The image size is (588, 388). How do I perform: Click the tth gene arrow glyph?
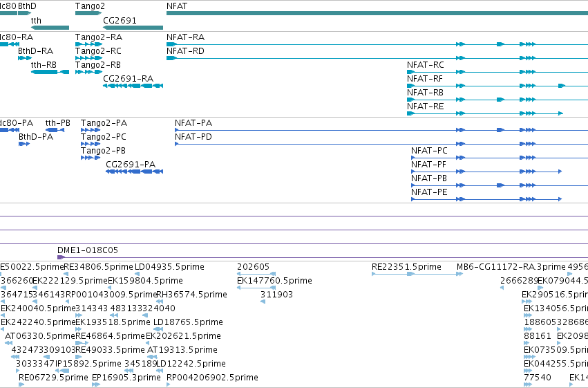(50, 28)
